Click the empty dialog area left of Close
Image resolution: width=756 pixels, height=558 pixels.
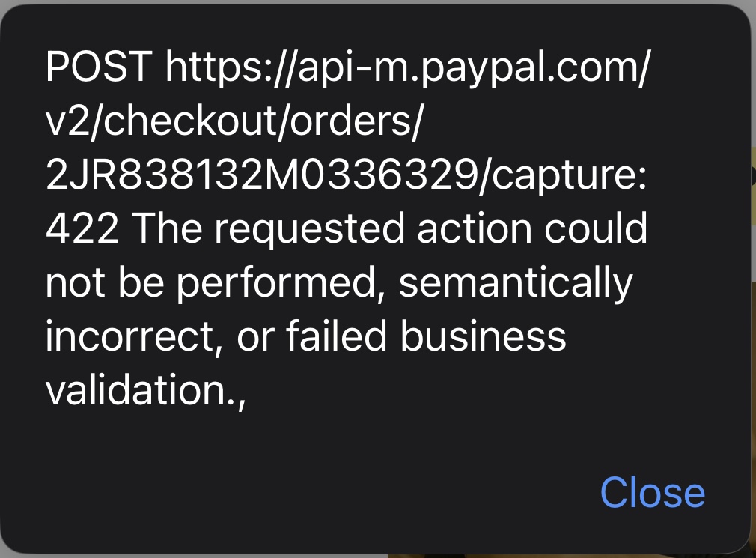[299, 492]
